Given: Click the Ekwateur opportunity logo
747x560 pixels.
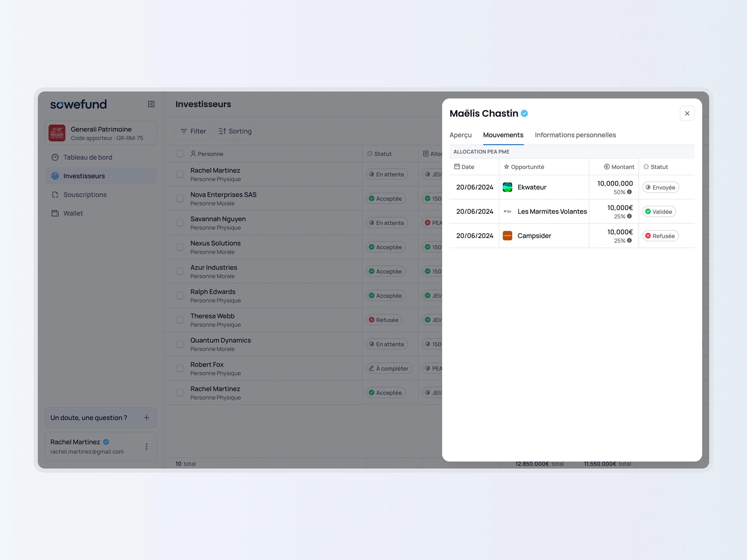Looking at the screenshot, I should (x=507, y=187).
